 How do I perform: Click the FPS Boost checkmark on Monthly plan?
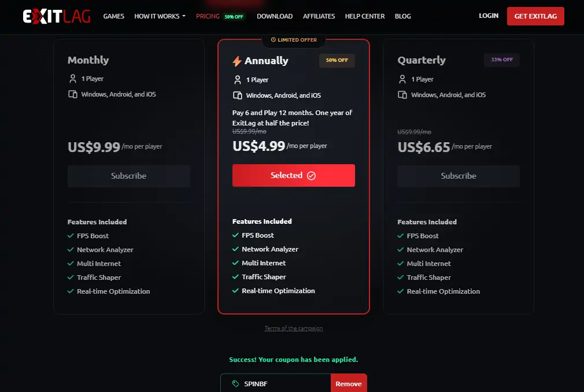(x=70, y=235)
